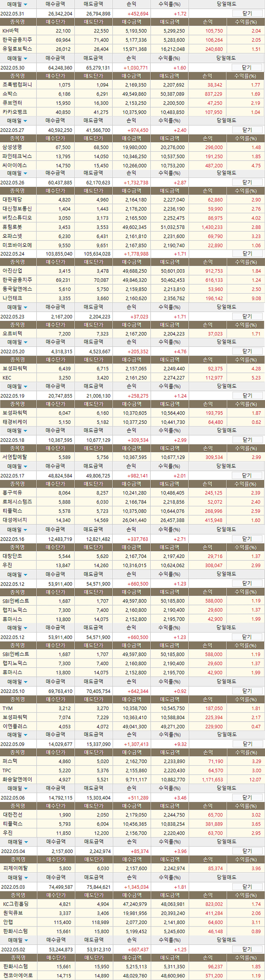Click 닫기 button for 2022.05.31 row

click(247, 13)
